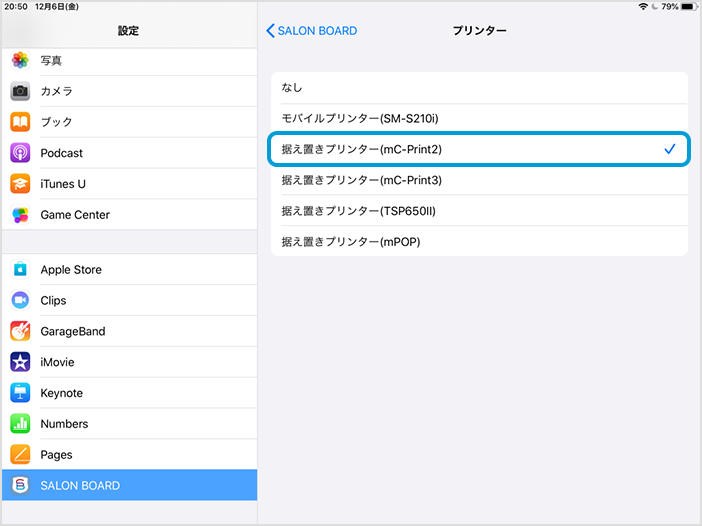Open Game Center settings row

click(129, 214)
